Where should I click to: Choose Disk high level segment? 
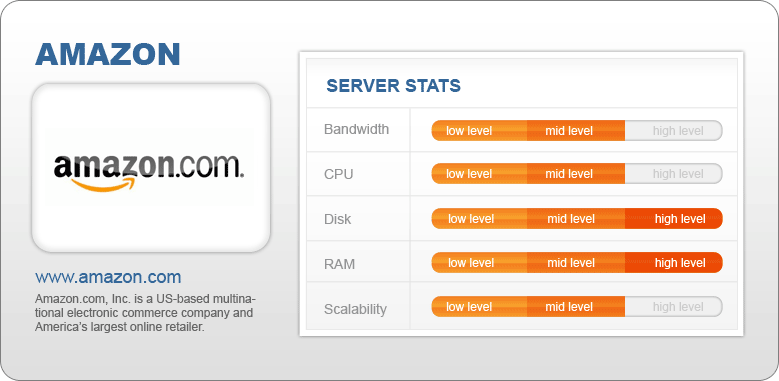click(x=674, y=219)
